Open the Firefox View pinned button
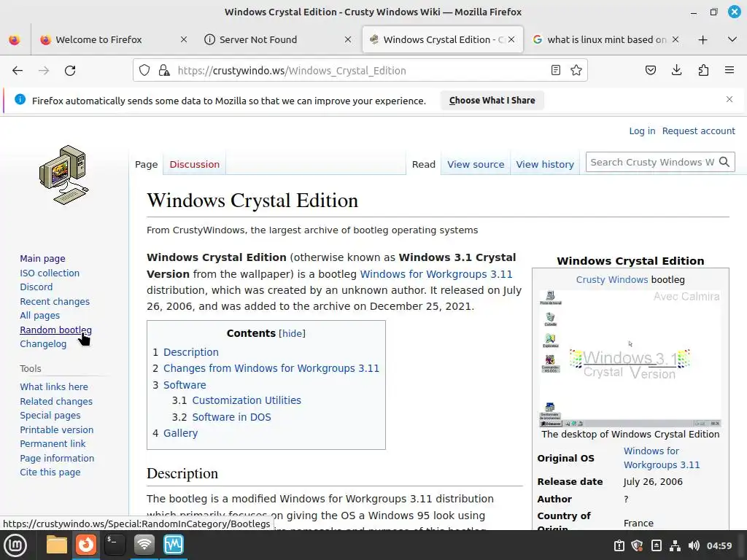747x560 pixels. pyautogui.click(x=15, y=39)
